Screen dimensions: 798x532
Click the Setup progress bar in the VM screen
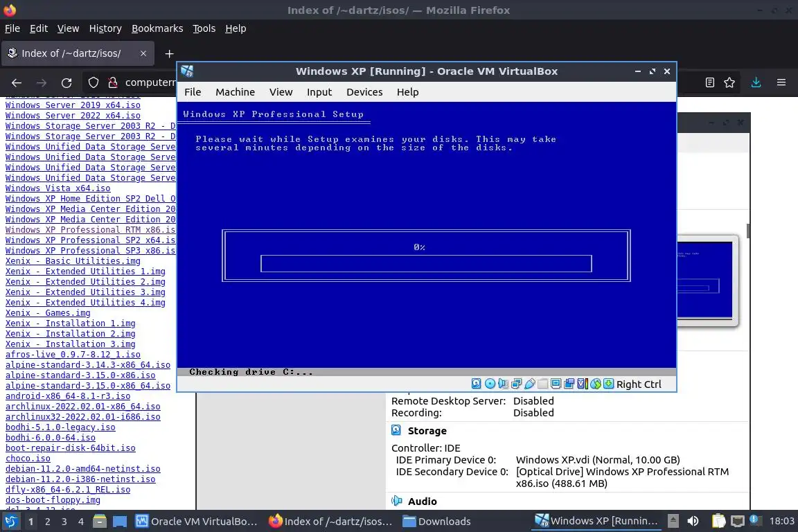(426, 264)
